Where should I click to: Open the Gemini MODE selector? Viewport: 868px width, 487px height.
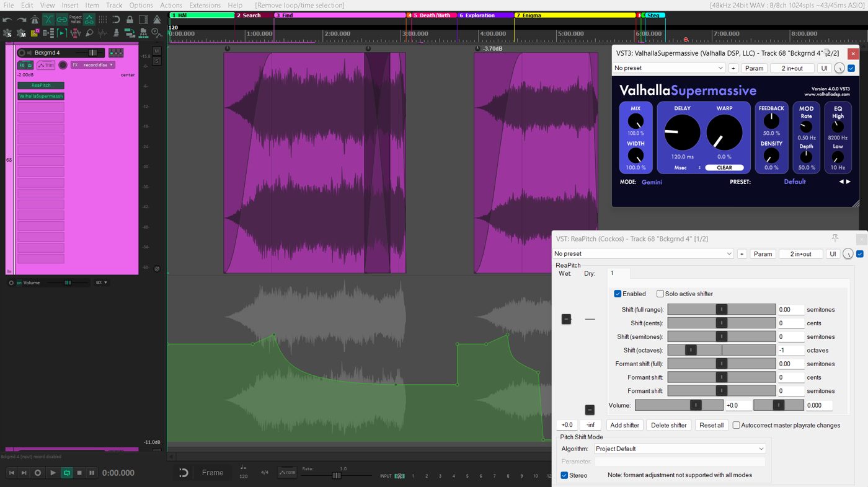(x=652, y=182)
